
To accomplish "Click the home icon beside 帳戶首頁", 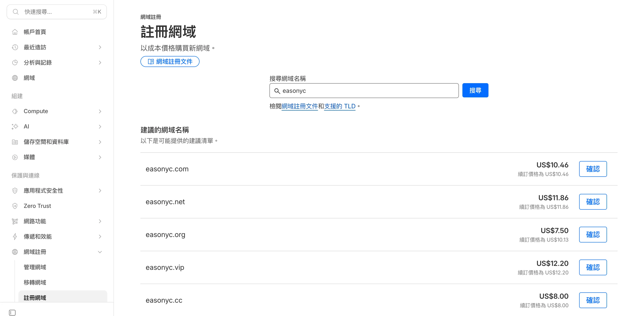I will point(15,32).
